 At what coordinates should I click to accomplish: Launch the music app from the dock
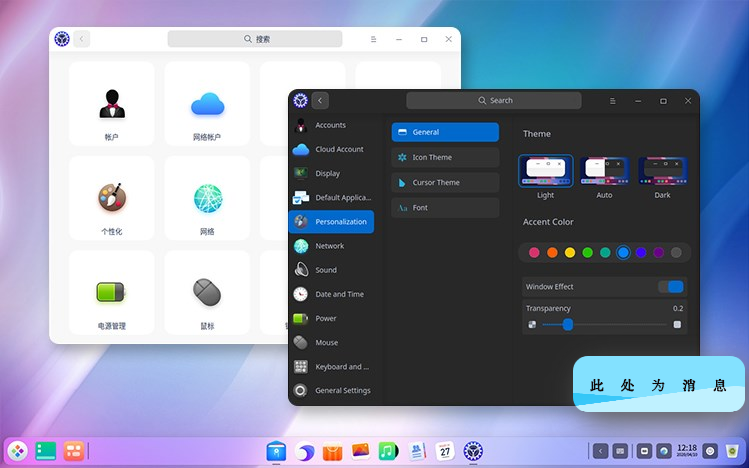tap(389, 452)
